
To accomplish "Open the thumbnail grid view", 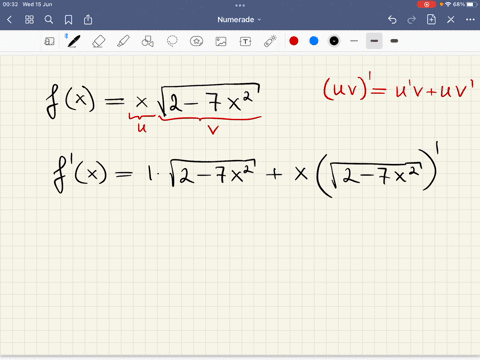I will click(x=29, y=20).
